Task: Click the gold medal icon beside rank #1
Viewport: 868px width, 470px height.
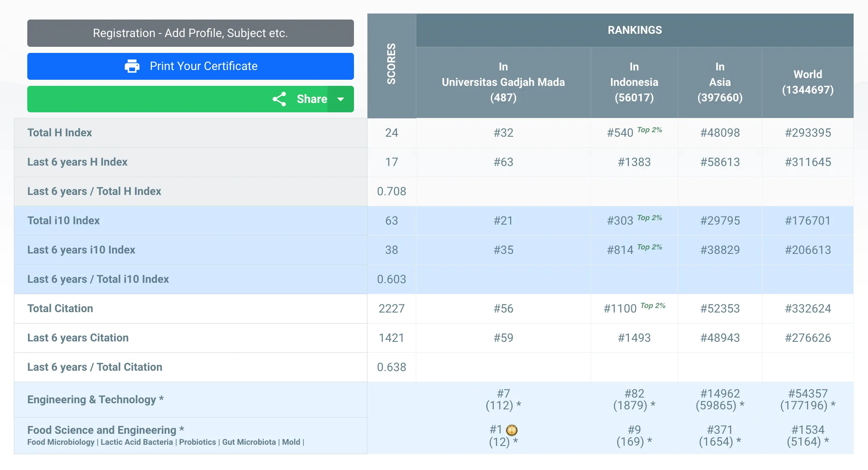Action: tap(512, 430)
